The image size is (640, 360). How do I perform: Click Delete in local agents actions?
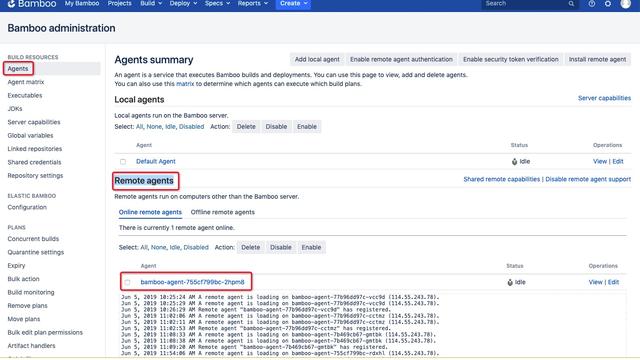pyautogui.click(x=246, y=127)
